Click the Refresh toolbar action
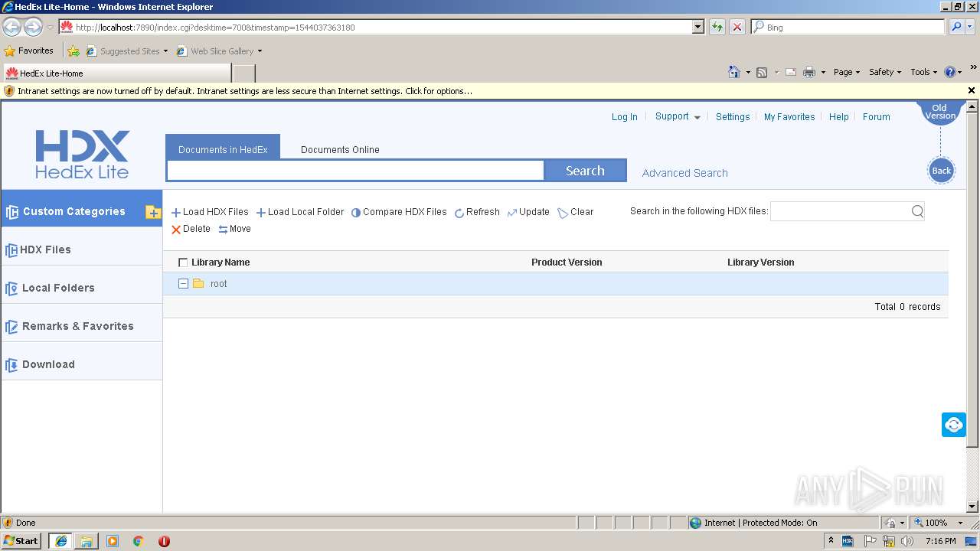Viewport: 980px width, 551px height. coord(477,212)
